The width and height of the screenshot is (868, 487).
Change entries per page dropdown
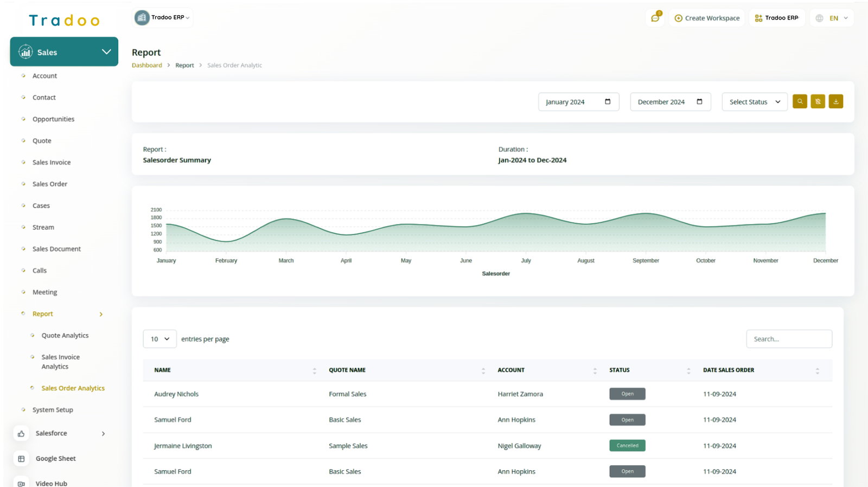point(159,339)
